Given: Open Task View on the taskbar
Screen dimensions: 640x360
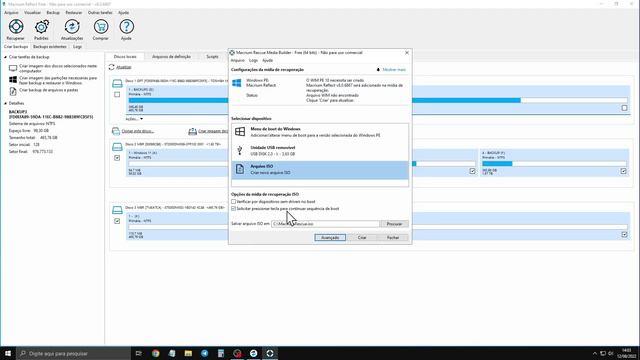Looking at the screenshot, I should click(x=138, y=353).
